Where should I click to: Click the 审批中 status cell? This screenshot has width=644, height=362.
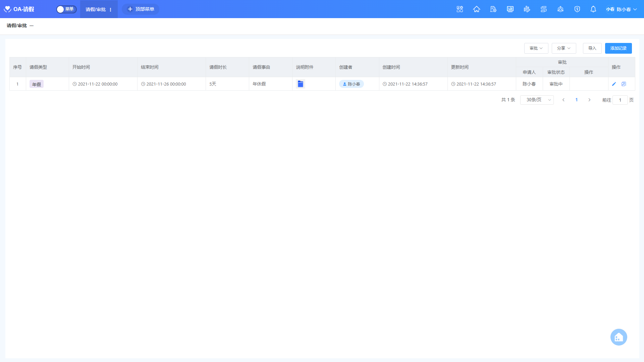point(556,84)
